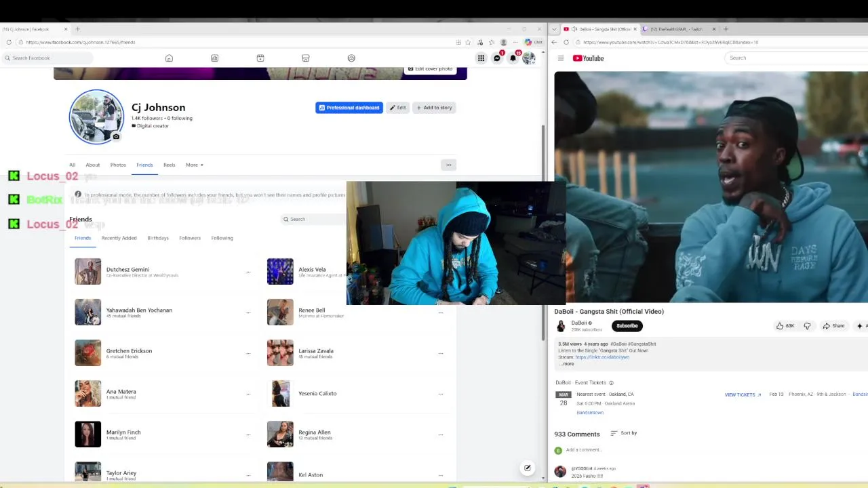Open options for Larissa Zavala
Screen dimensions: 868x488
[441, 353]
